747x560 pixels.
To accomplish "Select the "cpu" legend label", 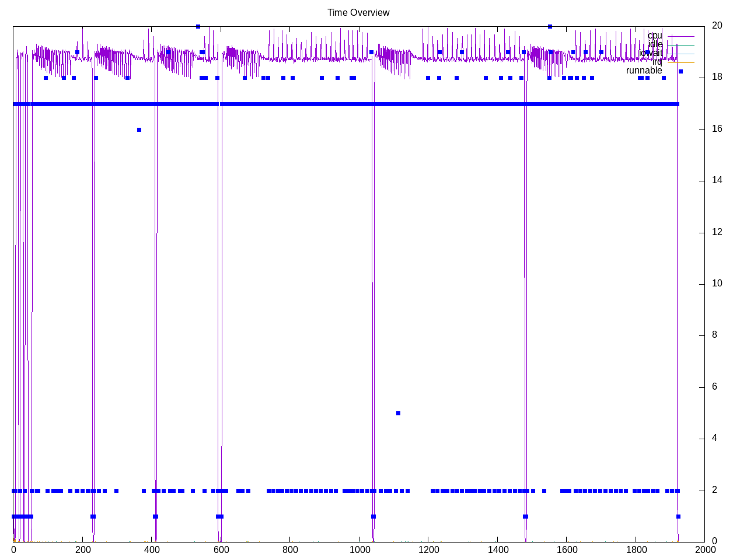I will (x=655, y=36).
